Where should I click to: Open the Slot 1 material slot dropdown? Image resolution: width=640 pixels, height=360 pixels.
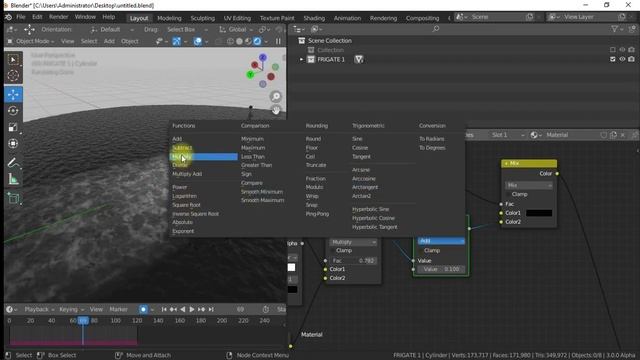507,135
